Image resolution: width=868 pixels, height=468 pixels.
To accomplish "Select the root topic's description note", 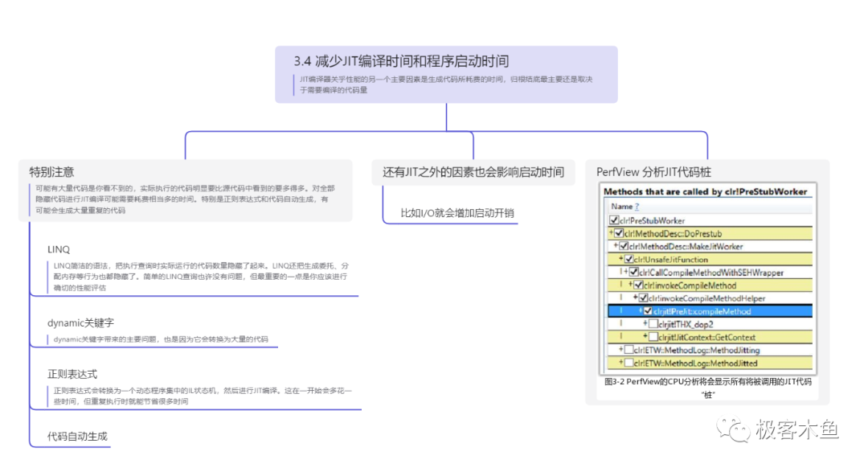I will point(445,84).
